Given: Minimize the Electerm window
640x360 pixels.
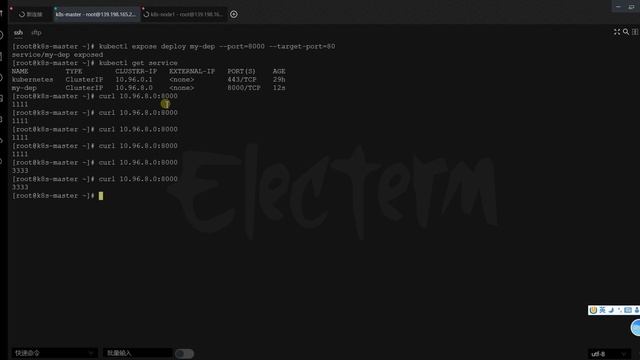Looking at the screenshot, I should point(618,7).
